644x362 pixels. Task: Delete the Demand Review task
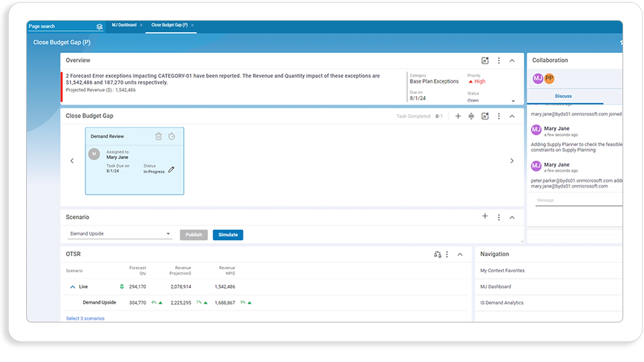point(158,136)
